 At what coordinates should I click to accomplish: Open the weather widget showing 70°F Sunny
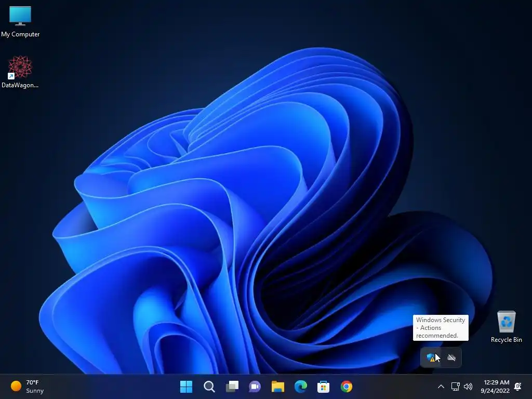pos(28,387)
